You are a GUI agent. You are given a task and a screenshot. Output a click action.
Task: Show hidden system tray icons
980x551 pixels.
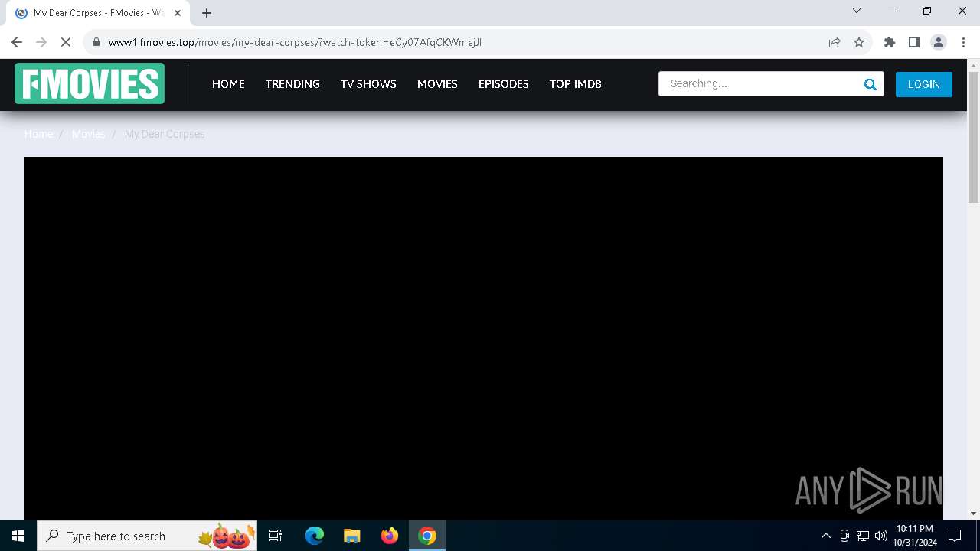tap(825, 536)
